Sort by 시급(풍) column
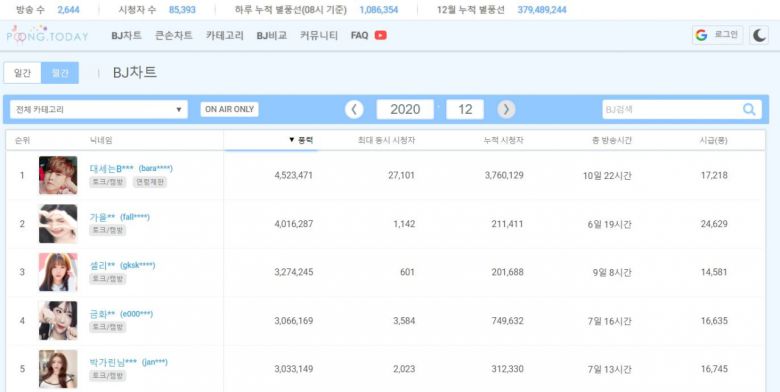The image size is (780, 392). tap(713, 140)
